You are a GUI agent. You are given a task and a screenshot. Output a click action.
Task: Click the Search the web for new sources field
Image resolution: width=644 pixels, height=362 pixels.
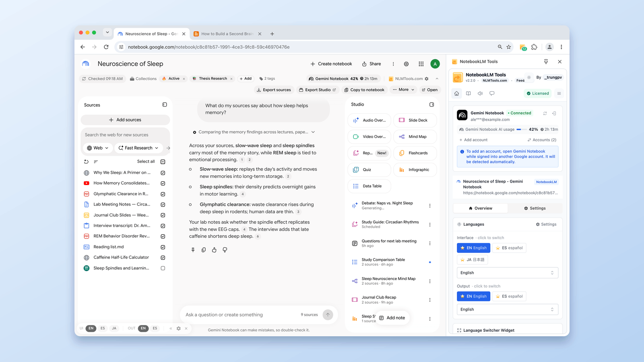(x=125, y=135)
